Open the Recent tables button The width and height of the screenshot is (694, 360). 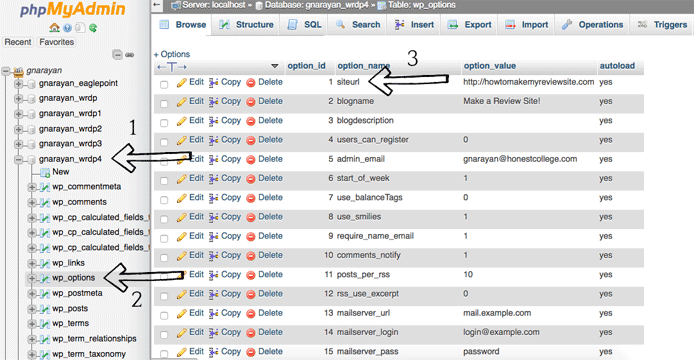point(18,42)
